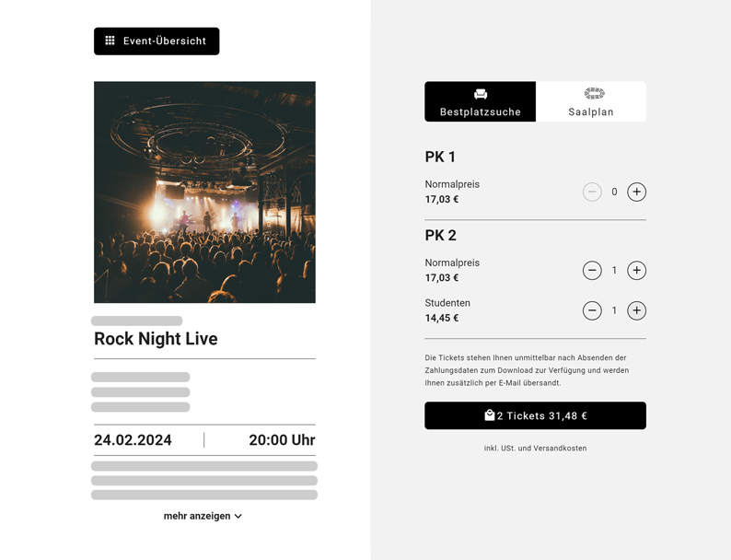This screenshot has height=560, width=731.
Task: Click the Rock Night Live event title
Action: pos(156,339)
